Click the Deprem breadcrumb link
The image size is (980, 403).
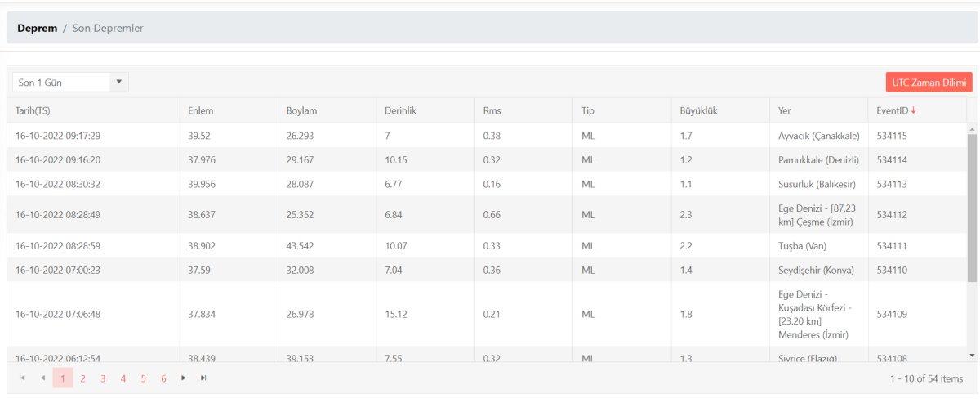click(37, 28)
